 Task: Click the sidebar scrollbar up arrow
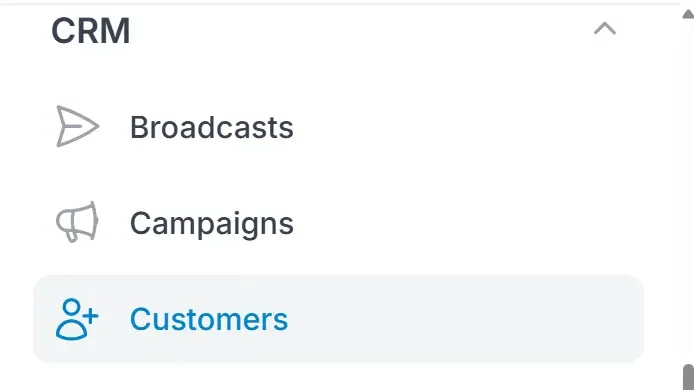688,14
